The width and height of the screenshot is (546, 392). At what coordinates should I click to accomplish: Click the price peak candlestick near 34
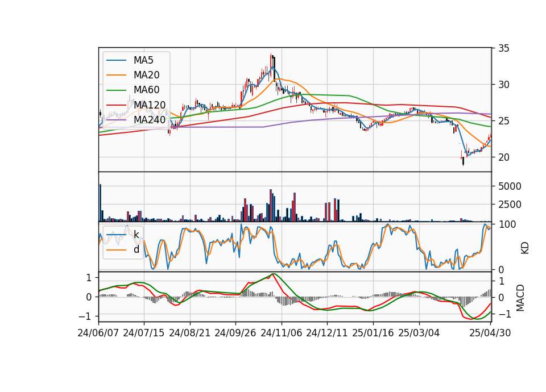tap(271, 64)
